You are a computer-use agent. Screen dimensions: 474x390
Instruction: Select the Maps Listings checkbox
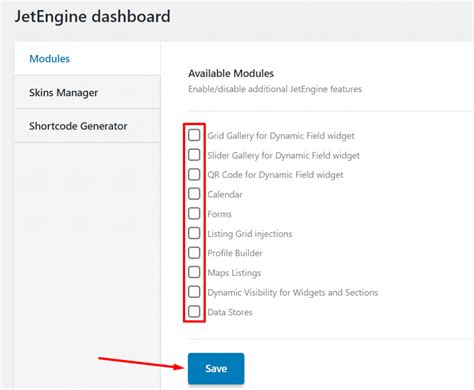(194, 272)
